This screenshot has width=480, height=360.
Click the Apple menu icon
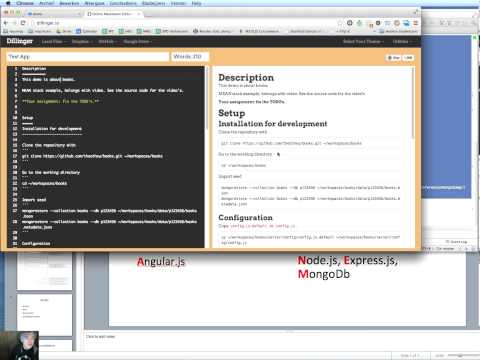tap(8, 3)
